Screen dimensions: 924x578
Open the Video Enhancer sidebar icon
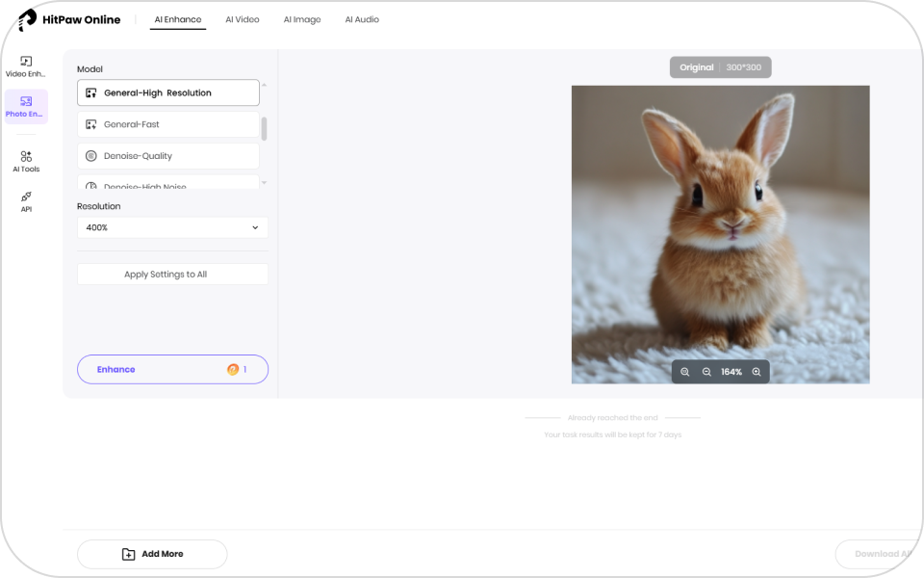pos(26,66)
